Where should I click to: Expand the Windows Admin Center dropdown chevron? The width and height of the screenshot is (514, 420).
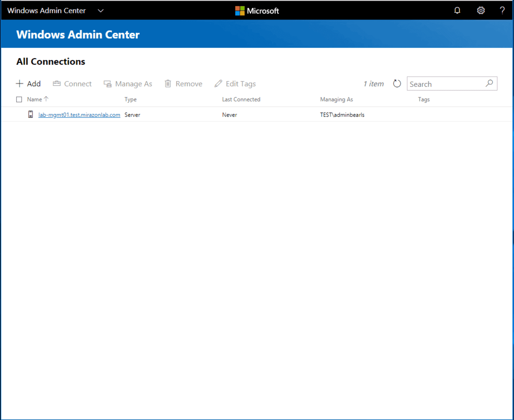click(x=100, y=11)
